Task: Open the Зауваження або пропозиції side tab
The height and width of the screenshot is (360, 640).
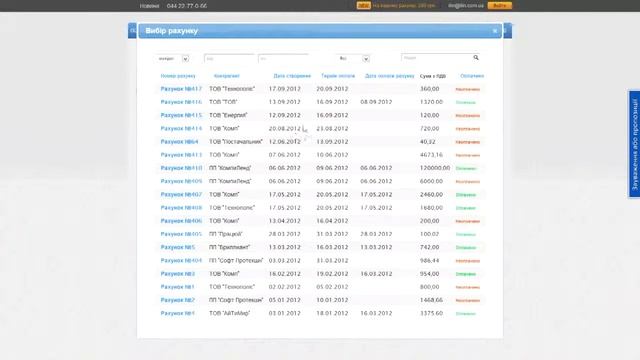Action: 634,144
